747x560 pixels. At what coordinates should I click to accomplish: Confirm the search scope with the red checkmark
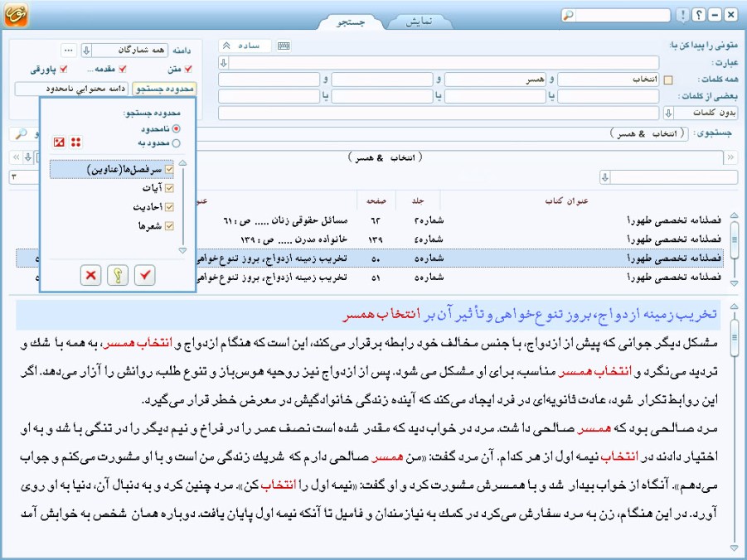pyautogui.click(x=145, y=275)
